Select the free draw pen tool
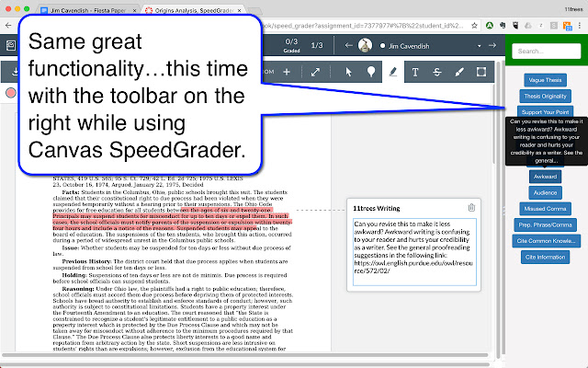 [x=459, y=72]
